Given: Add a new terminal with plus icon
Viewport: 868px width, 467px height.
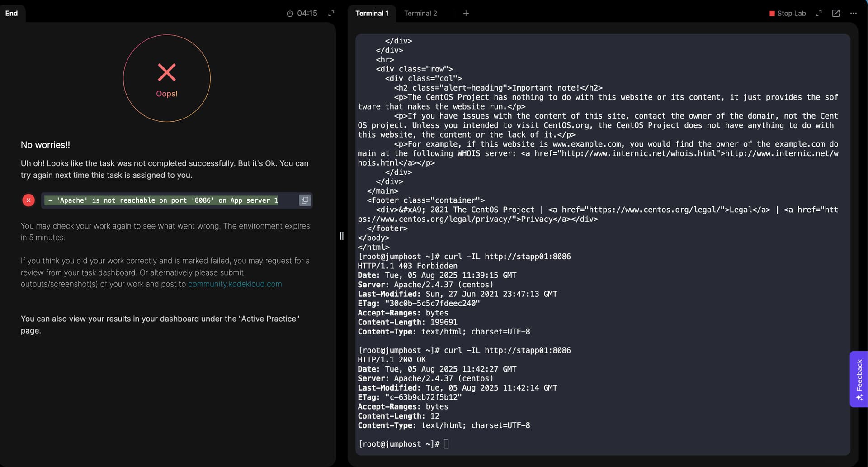Looking at the screenshot, I should pos(466,14).
